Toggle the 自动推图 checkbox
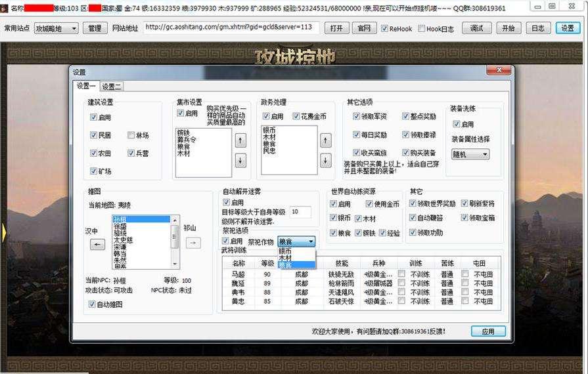Image resolution: width=588 pixels, height=374 pixels. point(92,304)
